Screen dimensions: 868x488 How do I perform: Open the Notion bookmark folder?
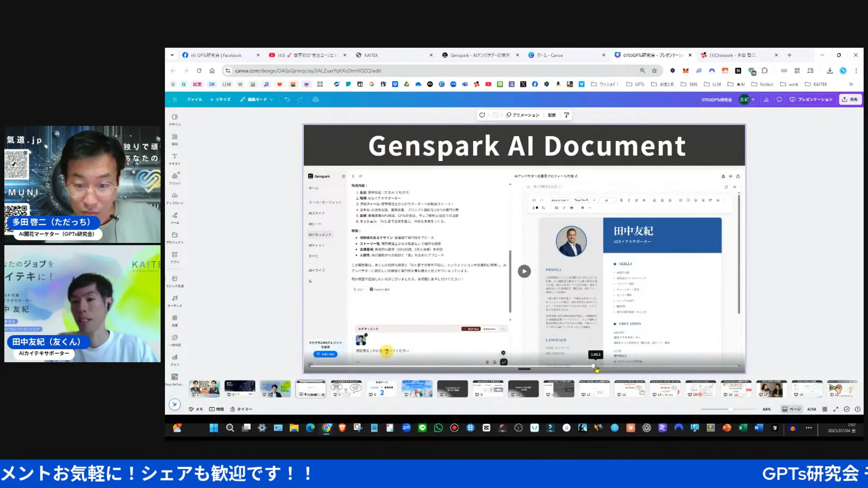762,84
